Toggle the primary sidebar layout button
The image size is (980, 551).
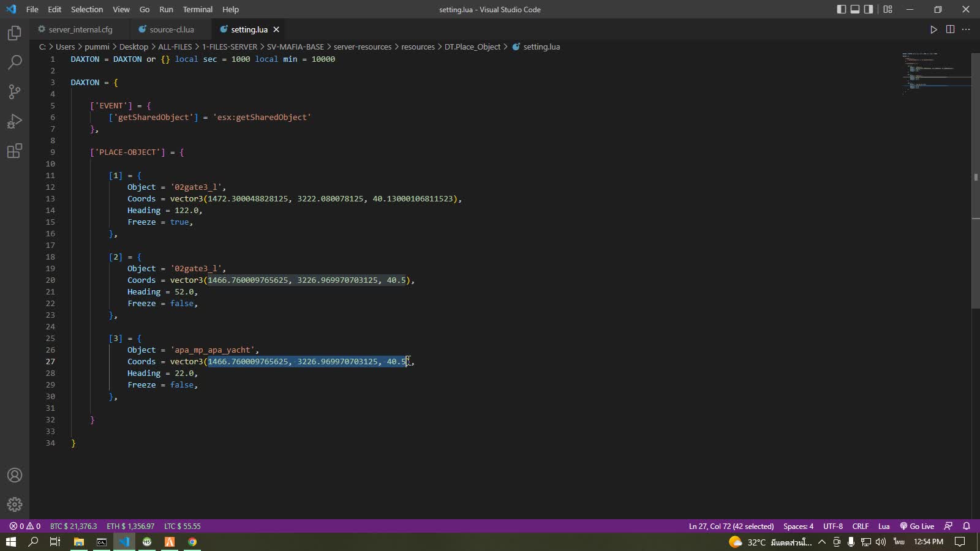(x=842, y=9)
